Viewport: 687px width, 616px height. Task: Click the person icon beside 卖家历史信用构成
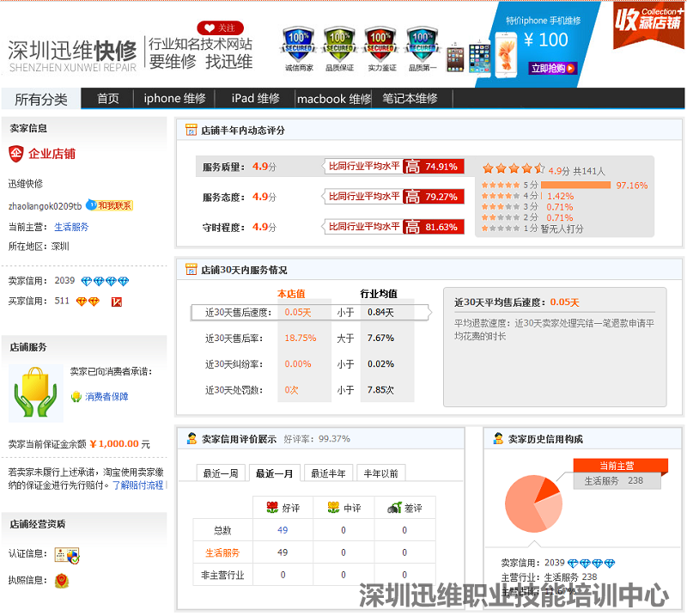click(x=498, y=438)
